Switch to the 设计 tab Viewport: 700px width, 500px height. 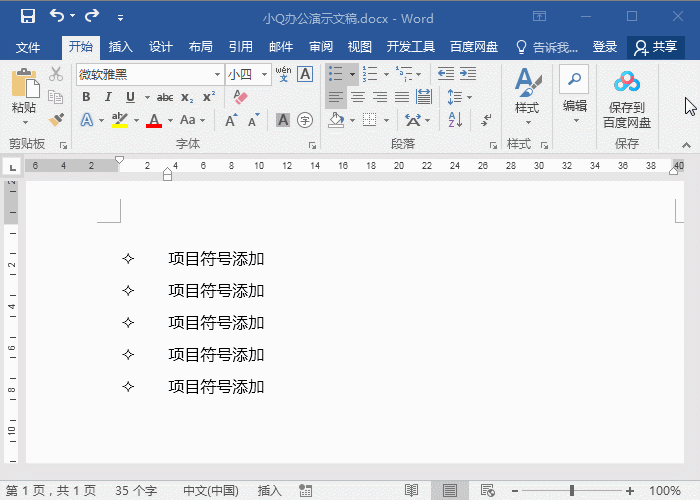click(160, 46)
